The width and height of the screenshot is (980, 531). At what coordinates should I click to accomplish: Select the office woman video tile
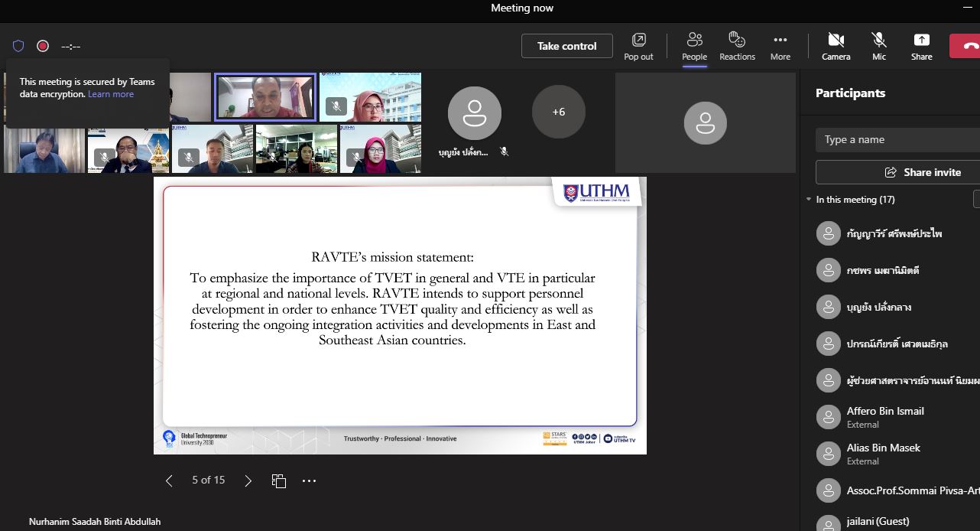(x=297, y=148)
